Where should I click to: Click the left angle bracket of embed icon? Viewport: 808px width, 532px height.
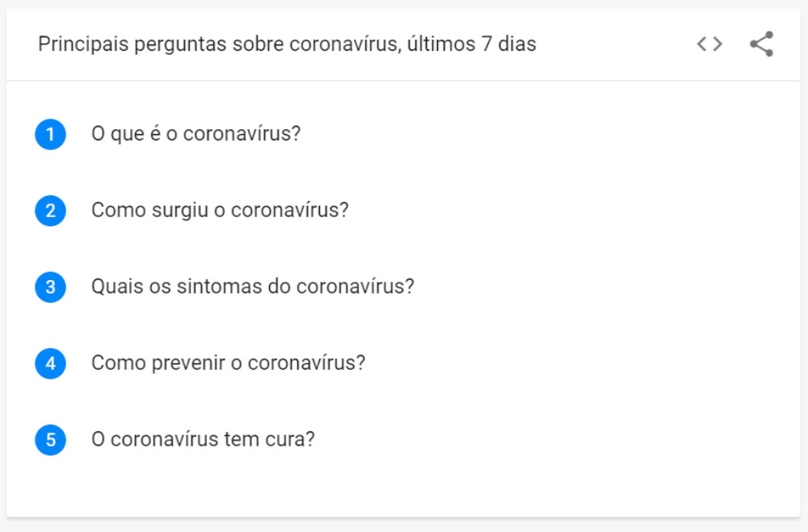[701, 44]
